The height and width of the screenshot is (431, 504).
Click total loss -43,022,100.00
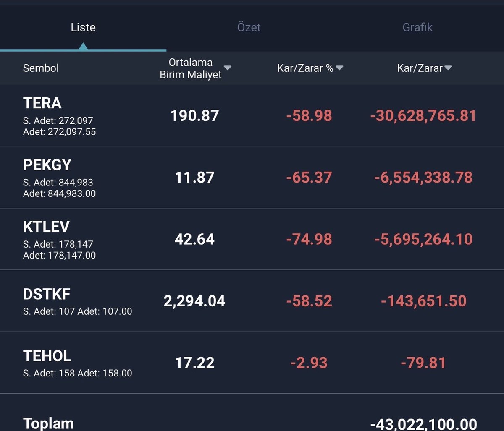423,424
